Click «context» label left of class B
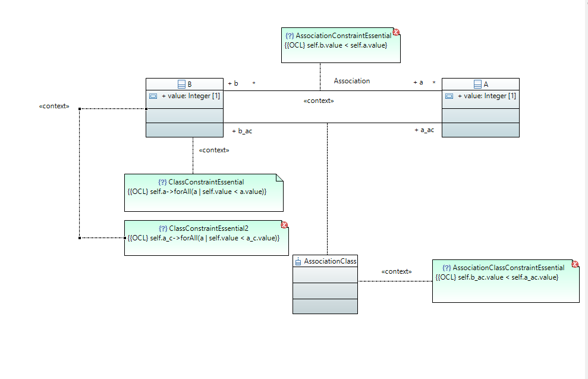This screenshot has height=379, width=588. [x=54, y=106]
